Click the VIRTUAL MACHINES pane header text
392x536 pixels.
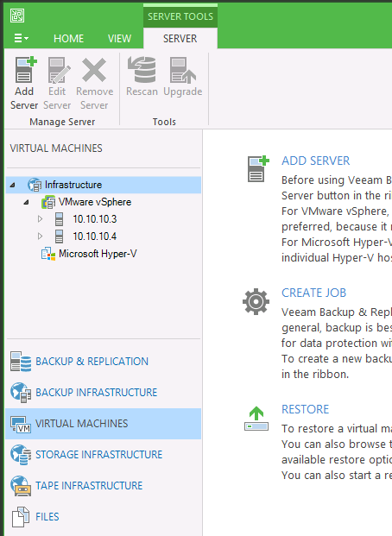click(x=56, y=148)
